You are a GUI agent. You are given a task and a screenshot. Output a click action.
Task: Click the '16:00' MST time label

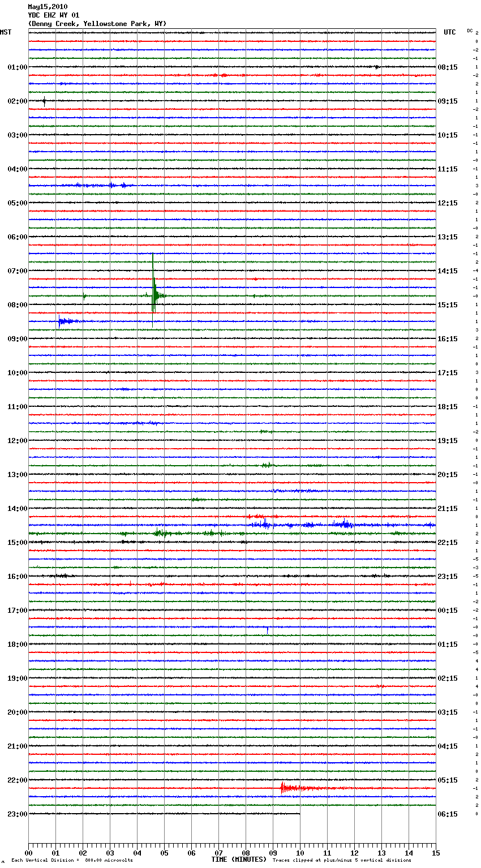18,577
